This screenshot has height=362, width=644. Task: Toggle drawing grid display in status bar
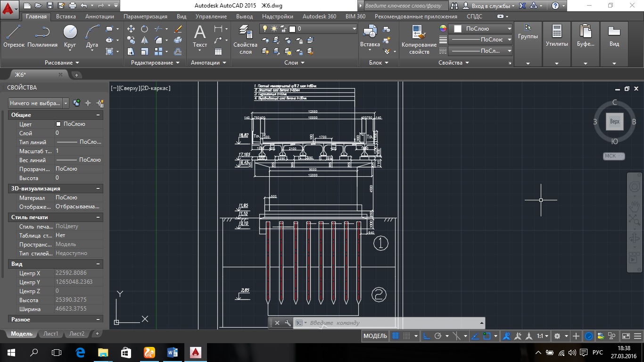click(x=396, y=336)
